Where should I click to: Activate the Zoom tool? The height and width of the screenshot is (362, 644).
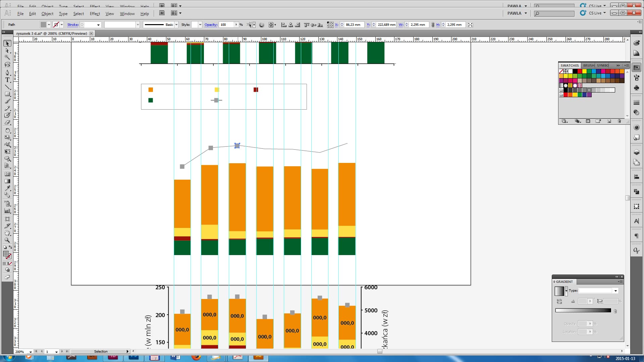pyautogui.click(x=7, y=240)
